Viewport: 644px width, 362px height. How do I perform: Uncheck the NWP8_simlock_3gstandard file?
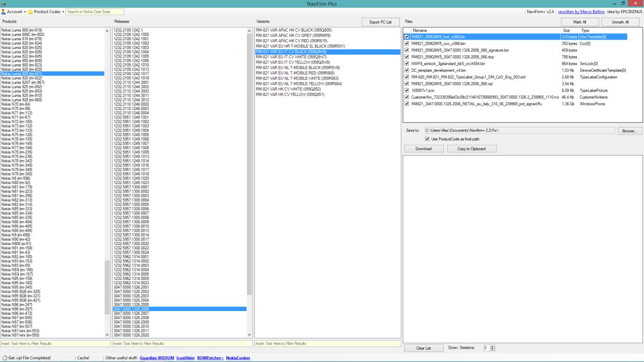click(x=408, y=63)
